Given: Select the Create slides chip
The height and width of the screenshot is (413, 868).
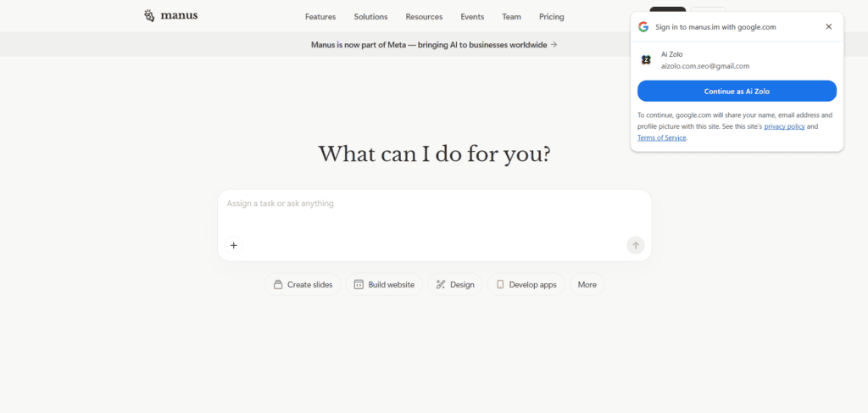Looking at the screenshot, I should point(303,285).
